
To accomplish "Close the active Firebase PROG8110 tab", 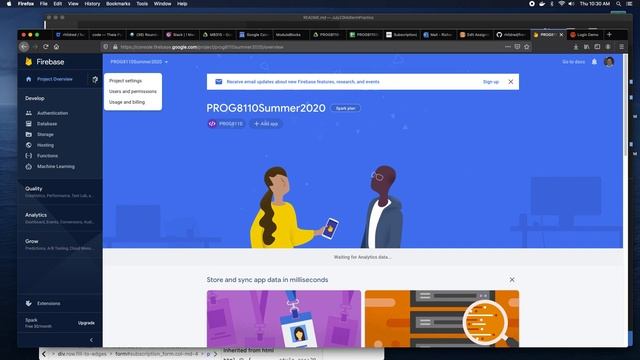I will point(561,35).
